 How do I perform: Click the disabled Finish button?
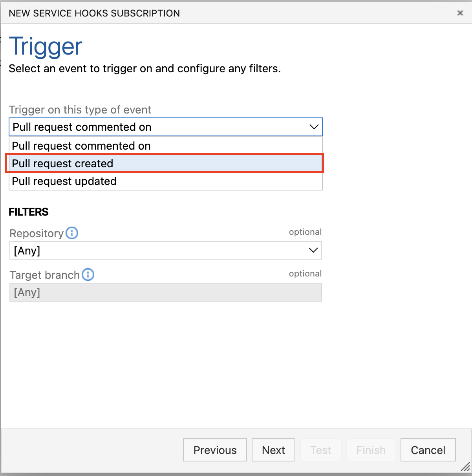[x=371, y=450]
